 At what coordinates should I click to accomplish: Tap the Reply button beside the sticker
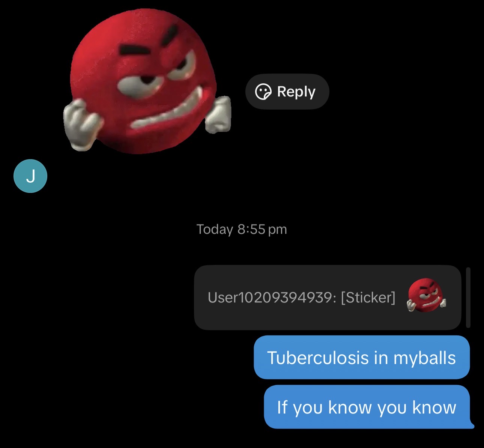click(287, 92)
